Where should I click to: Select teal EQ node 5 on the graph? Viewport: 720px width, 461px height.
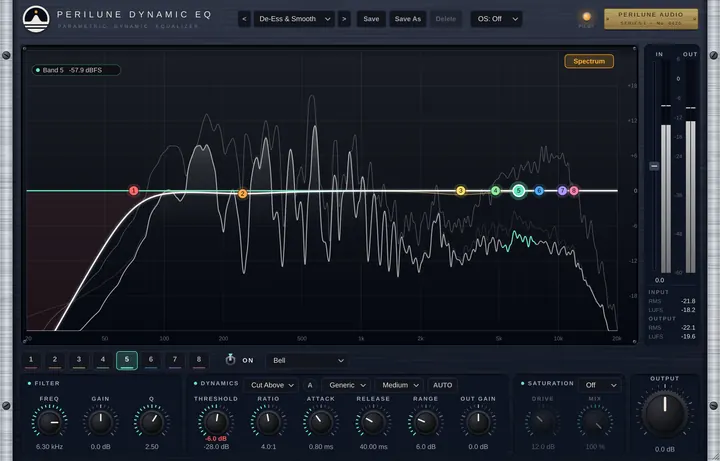(x=518, y=191)
